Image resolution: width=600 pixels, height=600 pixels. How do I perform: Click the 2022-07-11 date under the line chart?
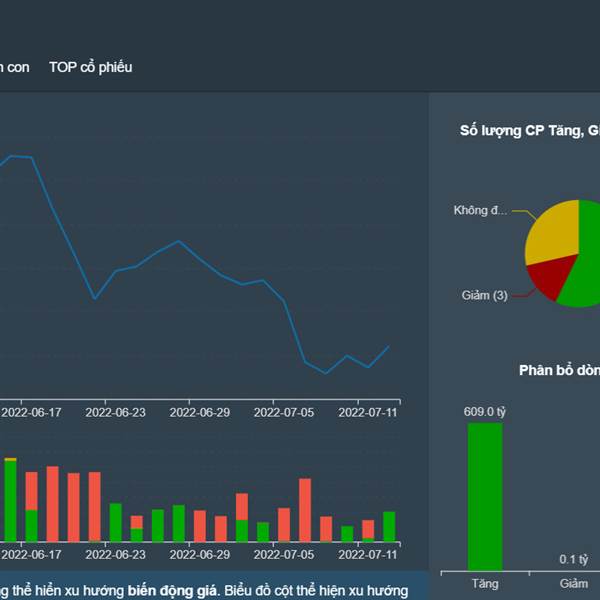click(368, 412)
